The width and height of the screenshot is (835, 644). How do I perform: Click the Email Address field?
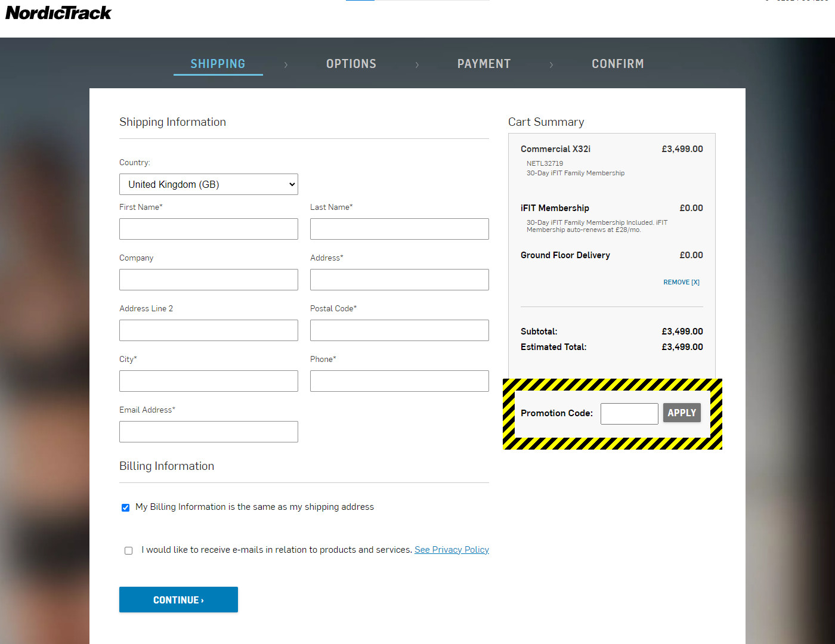tap(209, 432)
